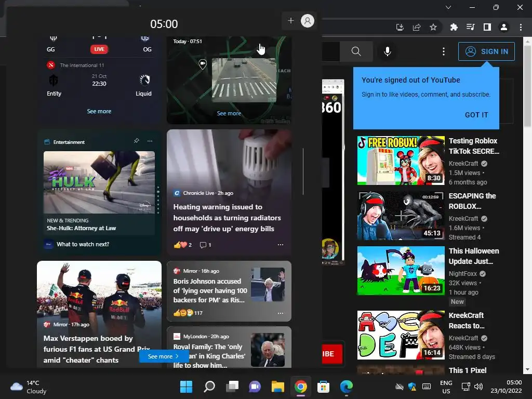
Task: Click See more in esports widget
Action: [99, 111]
